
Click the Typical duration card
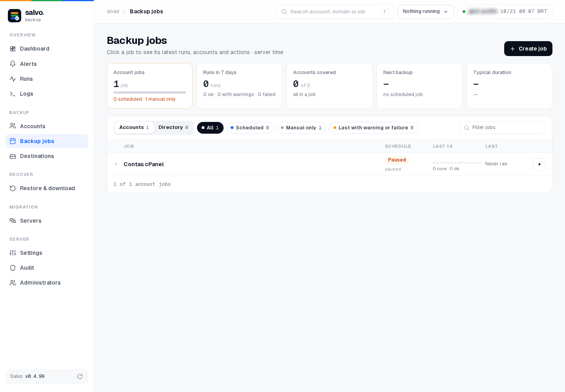[509, 86]
